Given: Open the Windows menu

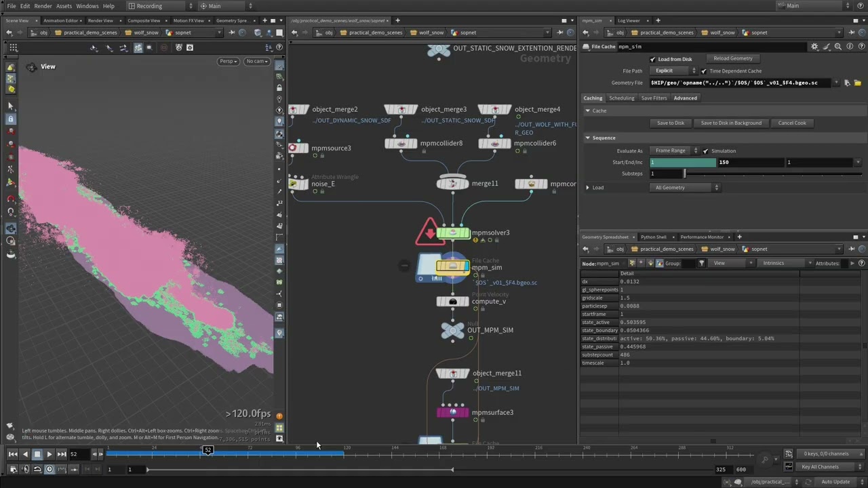Looking at the screenshot, I should point(87,6).
